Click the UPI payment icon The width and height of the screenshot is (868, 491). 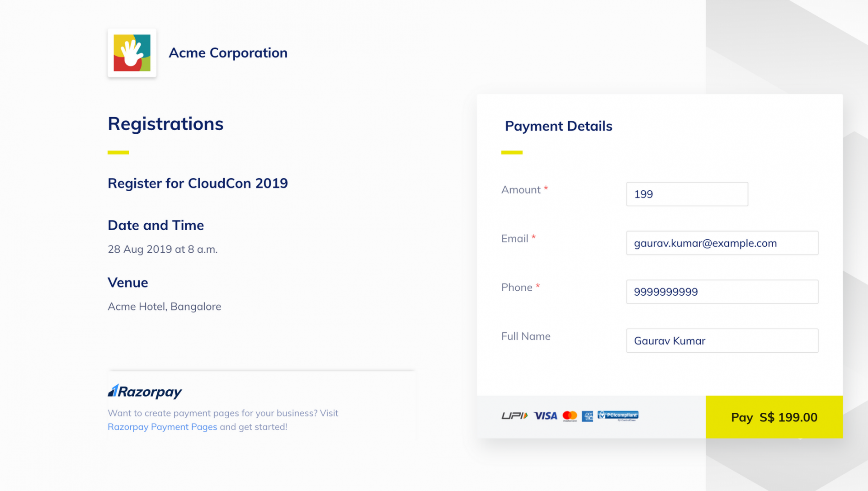(x=514, y=415)
